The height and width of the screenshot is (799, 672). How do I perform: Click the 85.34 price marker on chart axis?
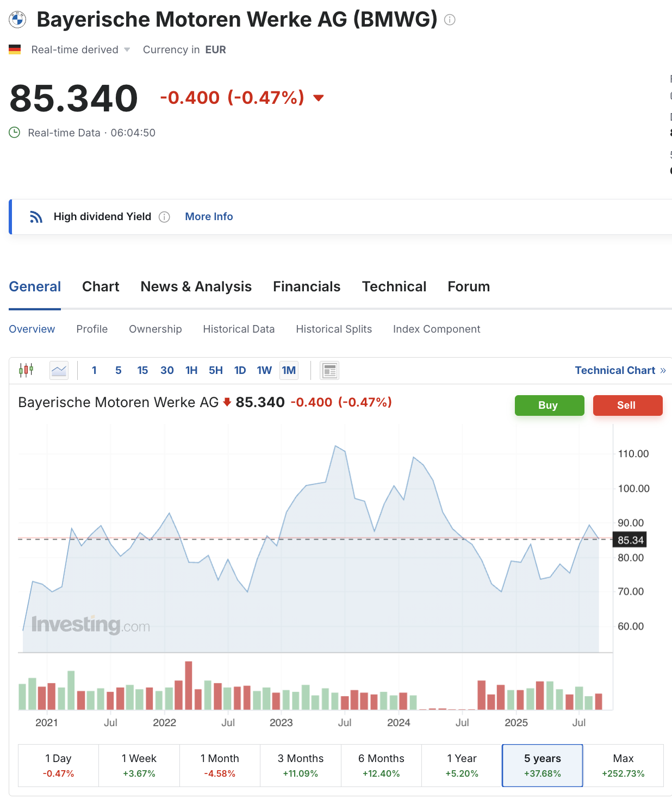click(630, 540)
